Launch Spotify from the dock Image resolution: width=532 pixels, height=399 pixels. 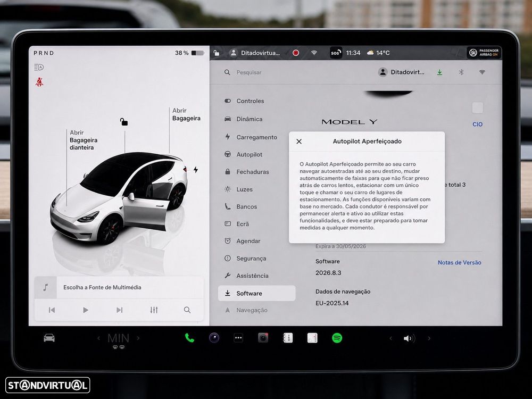[x=337, y=338]
